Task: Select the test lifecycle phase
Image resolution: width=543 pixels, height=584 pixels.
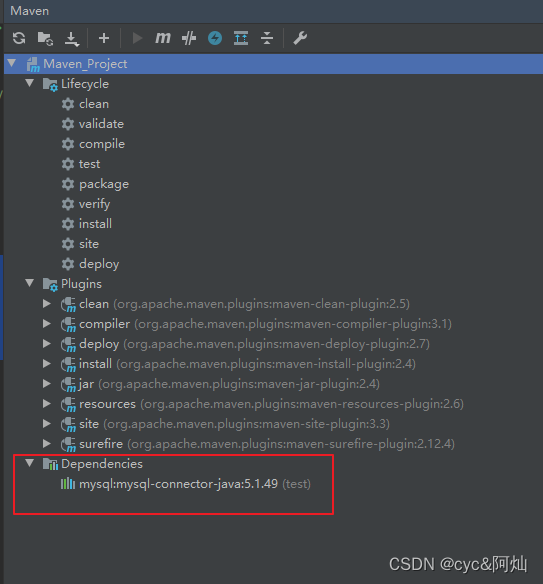Action: click(89, 164)
